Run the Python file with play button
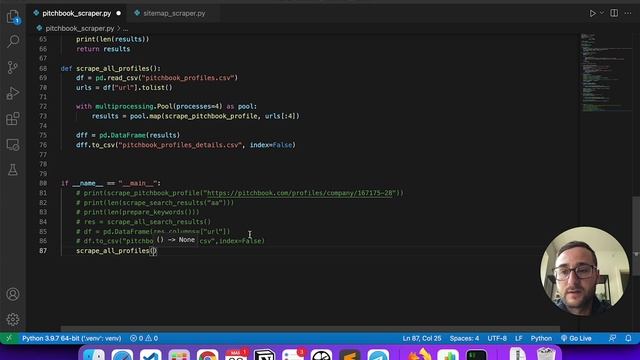640x360 pixels. (x=592, y=13)
